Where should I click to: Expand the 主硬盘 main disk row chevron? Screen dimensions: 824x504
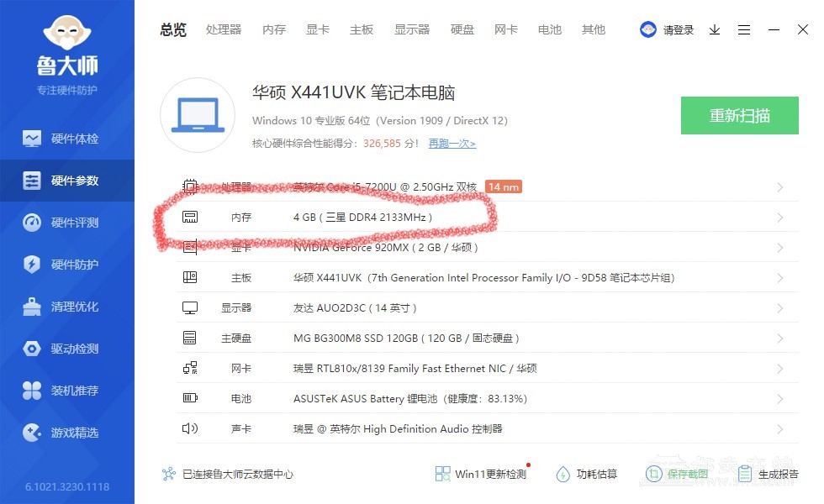[x=780, y=339]
